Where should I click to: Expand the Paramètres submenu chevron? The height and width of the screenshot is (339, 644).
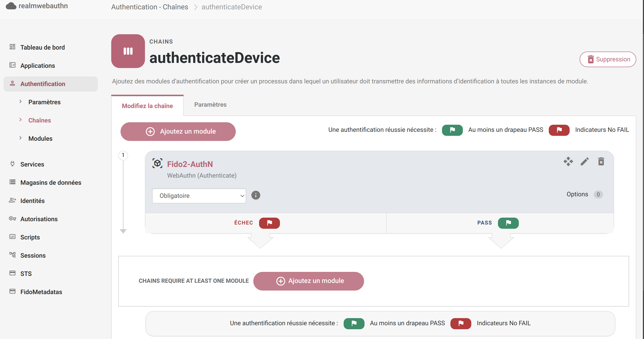tap(20, 101)
